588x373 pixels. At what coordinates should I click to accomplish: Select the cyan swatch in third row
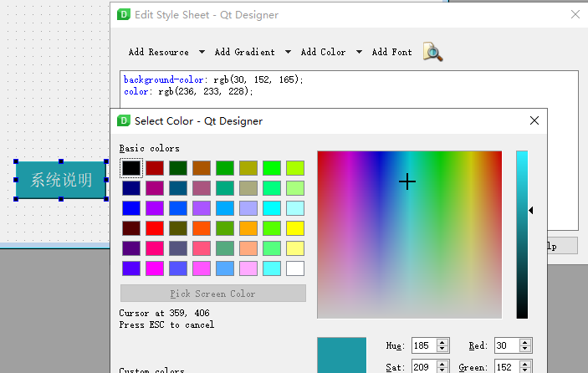coord(272,208)
